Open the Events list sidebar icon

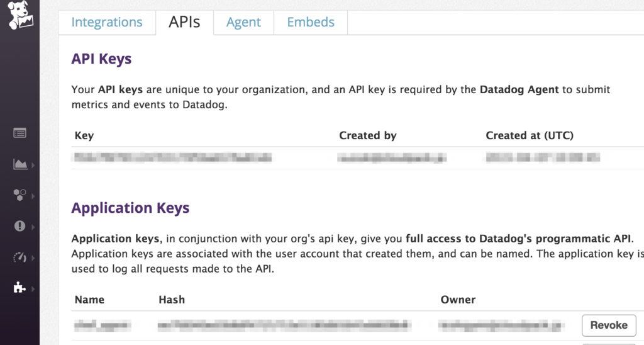pyautogui.click(x=19, y=133)
